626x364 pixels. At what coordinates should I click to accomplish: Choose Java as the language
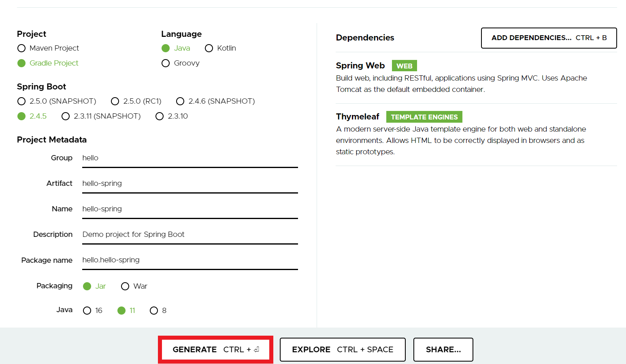[x=176, y=48]
